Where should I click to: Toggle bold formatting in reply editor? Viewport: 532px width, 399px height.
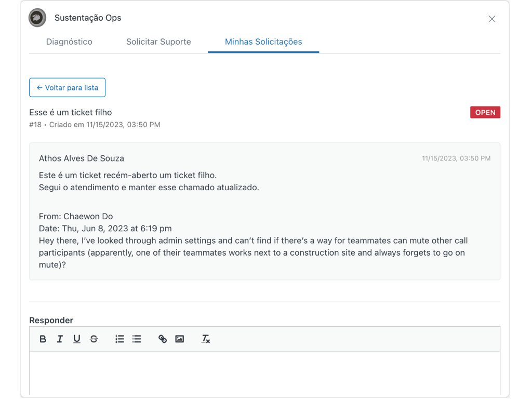(x=43, y=339)
